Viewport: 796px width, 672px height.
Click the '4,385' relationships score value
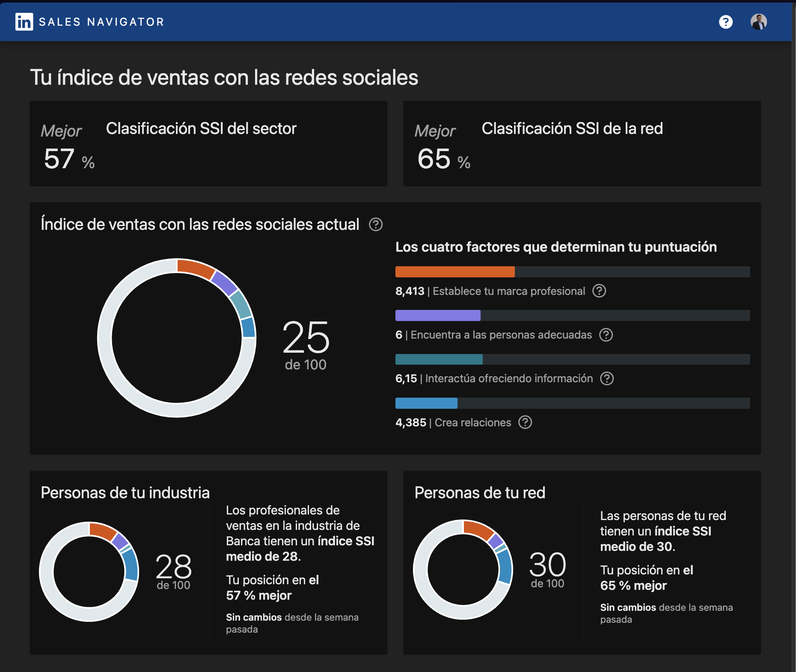(x=411, y=422)
